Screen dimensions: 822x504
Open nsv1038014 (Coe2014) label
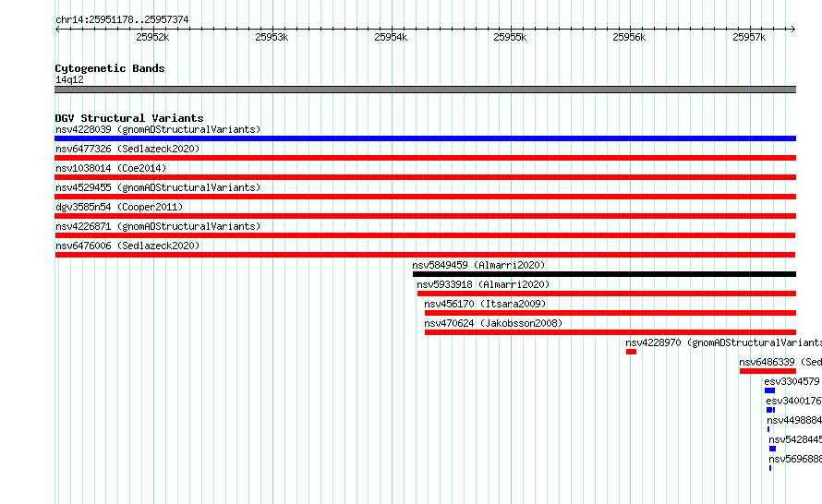click(x=111, y=168)
